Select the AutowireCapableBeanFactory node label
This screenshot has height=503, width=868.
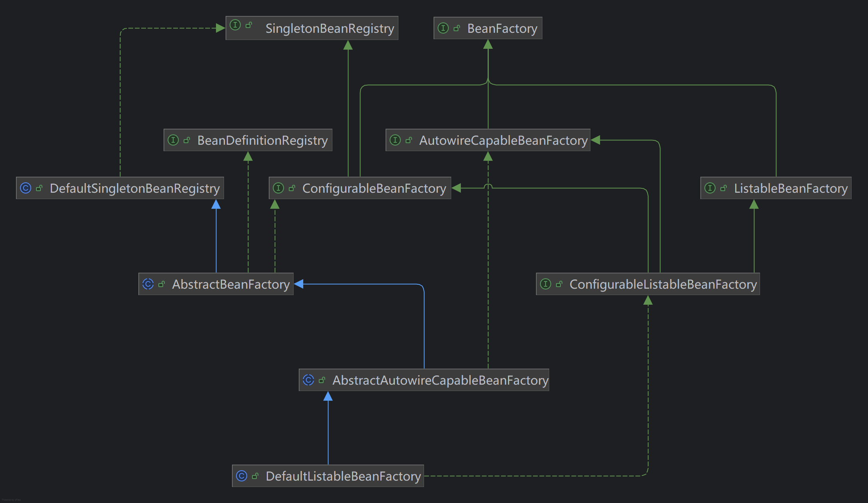pyautogui.click(x=503, y=140)
